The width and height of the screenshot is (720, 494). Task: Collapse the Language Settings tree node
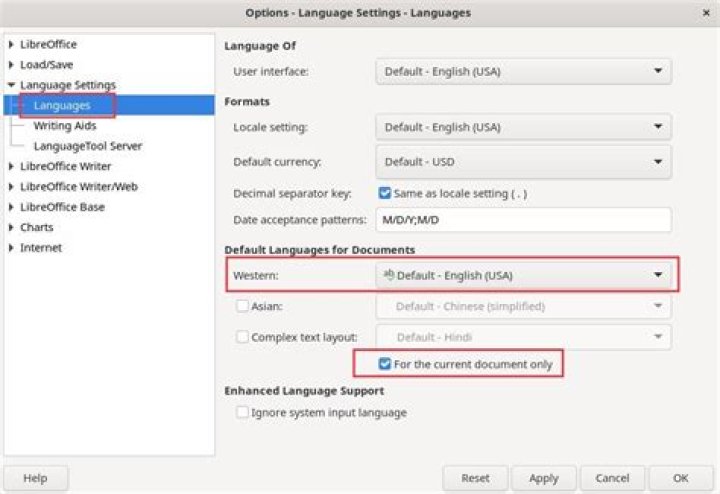[x=11, y=85]
